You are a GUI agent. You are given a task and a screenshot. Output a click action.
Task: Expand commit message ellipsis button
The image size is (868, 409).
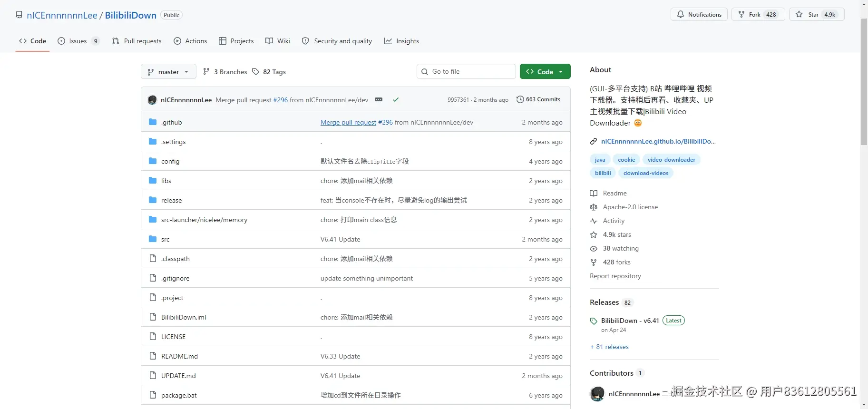click(x=379, y=99)
